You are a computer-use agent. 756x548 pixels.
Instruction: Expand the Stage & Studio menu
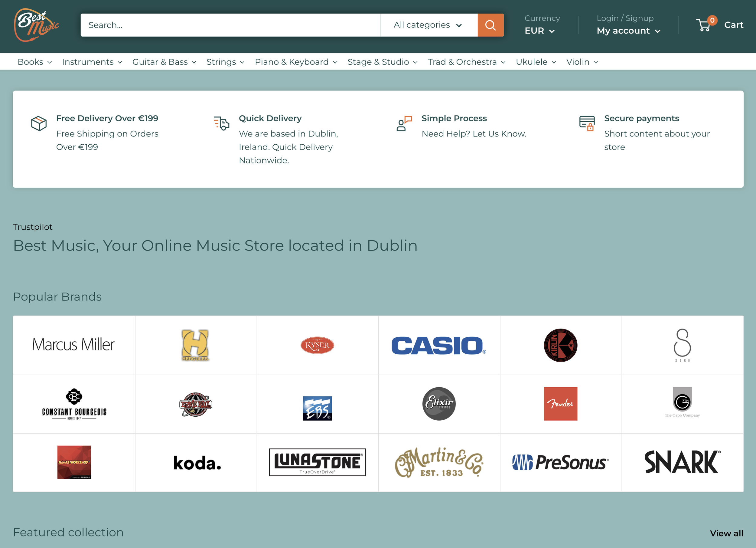pyautogui.click(x=382, y=62)
